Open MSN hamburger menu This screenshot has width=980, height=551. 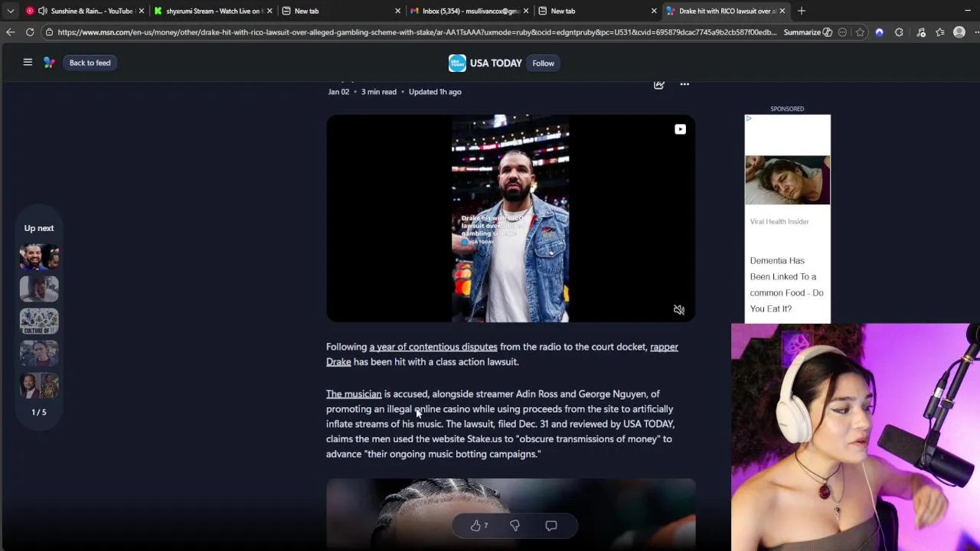click(28, 63)
